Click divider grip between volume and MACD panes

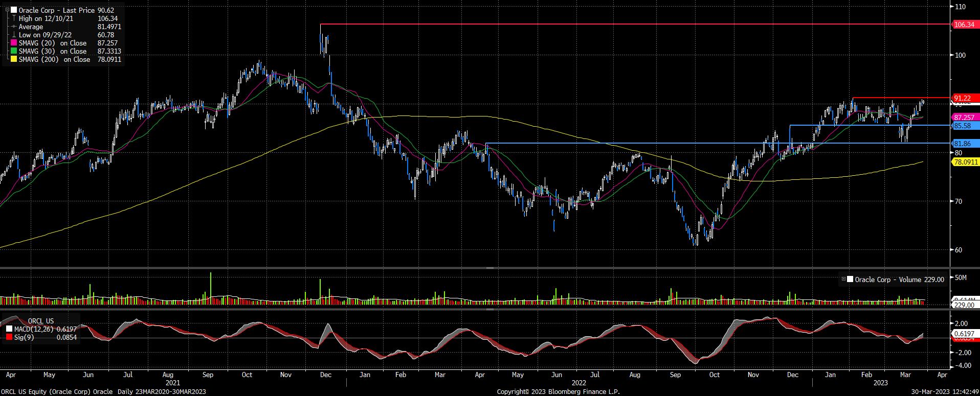[x=490, y=309]
